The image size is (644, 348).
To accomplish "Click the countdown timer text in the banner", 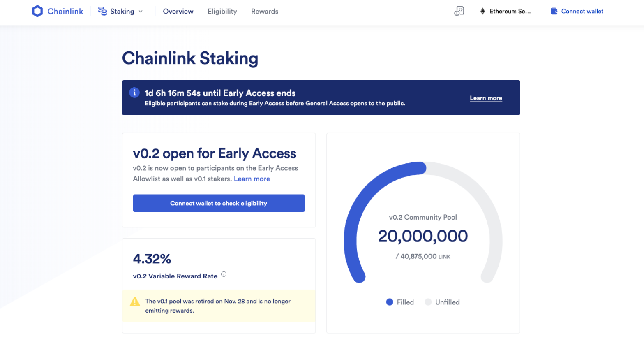I will click(220, 93).
